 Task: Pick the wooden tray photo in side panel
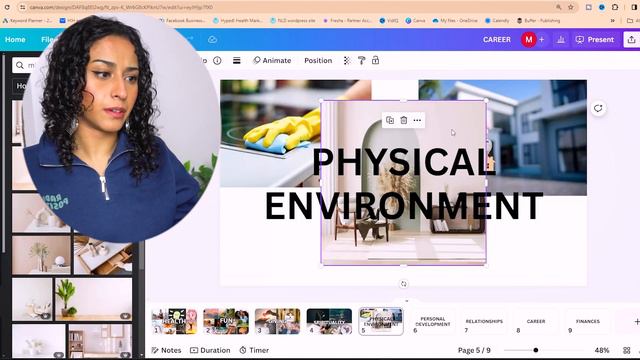[x=103, y=255]
